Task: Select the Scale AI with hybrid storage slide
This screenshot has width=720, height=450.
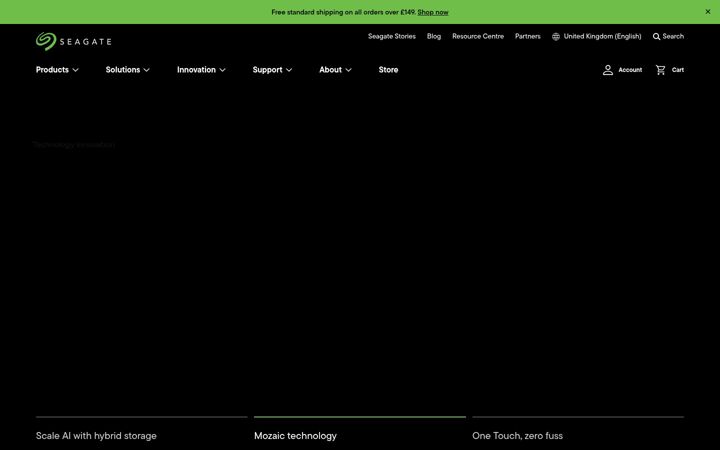Action: coord(96,436)
